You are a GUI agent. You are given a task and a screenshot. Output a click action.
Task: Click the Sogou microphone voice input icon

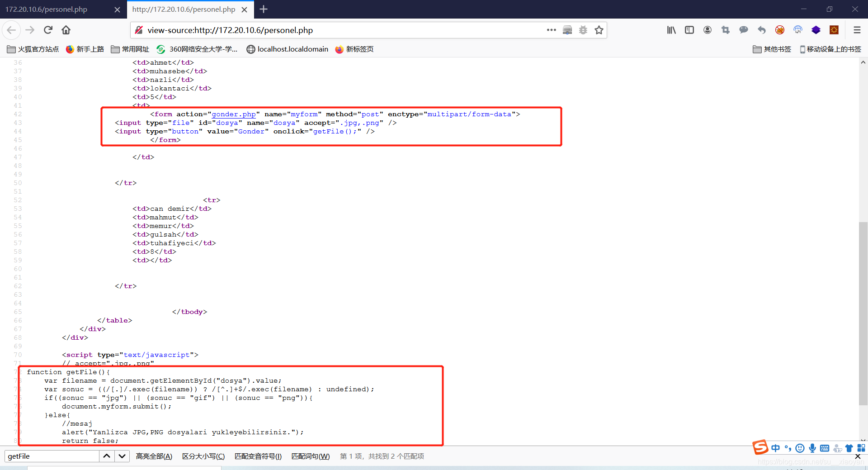812,448
